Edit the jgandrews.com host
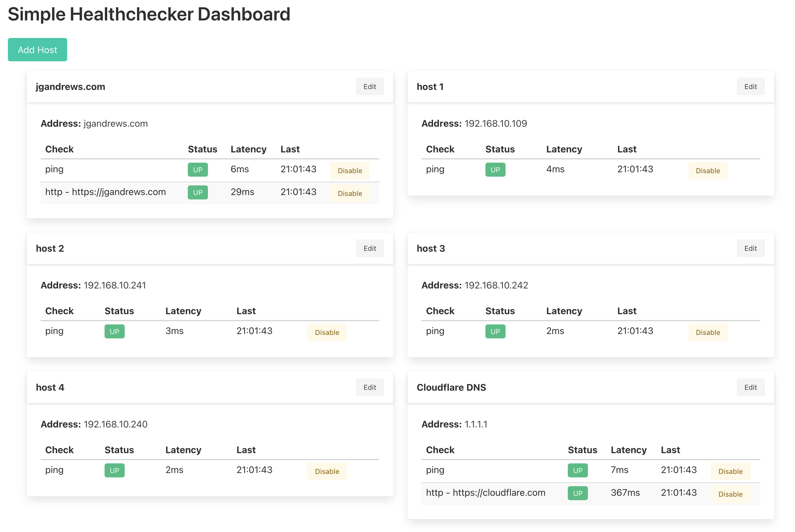The image size is (795, 532). (369, 86)
